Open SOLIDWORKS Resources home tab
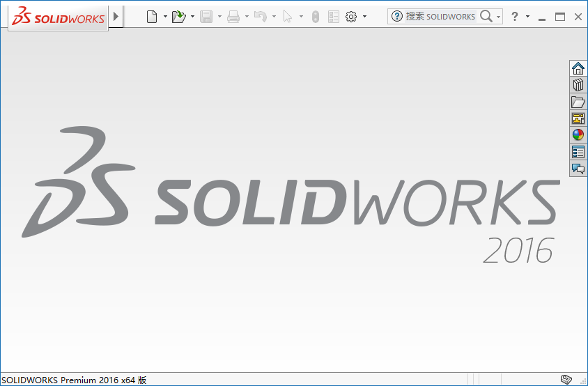 pyautogui.click(x=578, y=68)
